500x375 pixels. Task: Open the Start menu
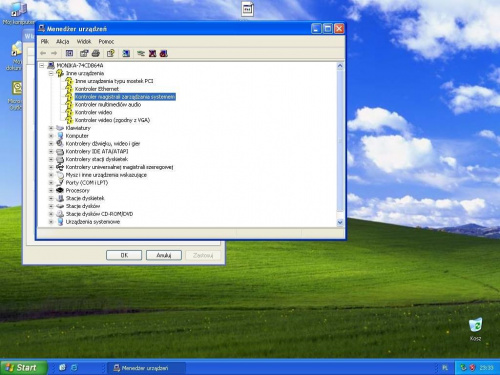23,367
